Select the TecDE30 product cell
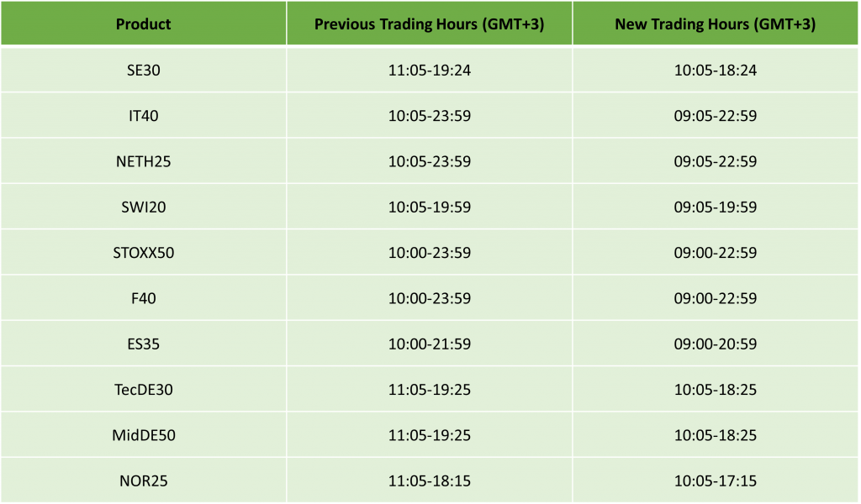861x504 pixels. 143,390
